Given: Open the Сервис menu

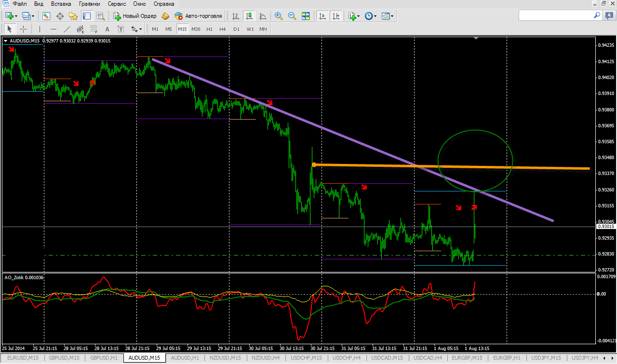Looking at the screenshot, I should (117, 4).
